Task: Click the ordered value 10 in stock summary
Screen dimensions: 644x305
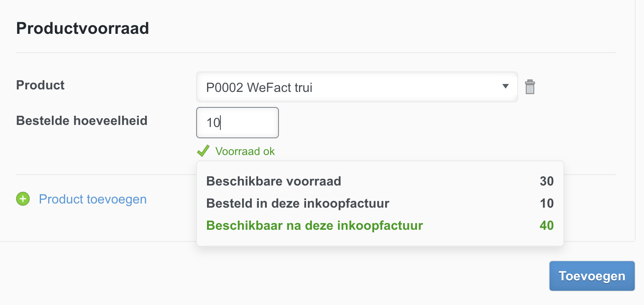Action: (547, 203)
